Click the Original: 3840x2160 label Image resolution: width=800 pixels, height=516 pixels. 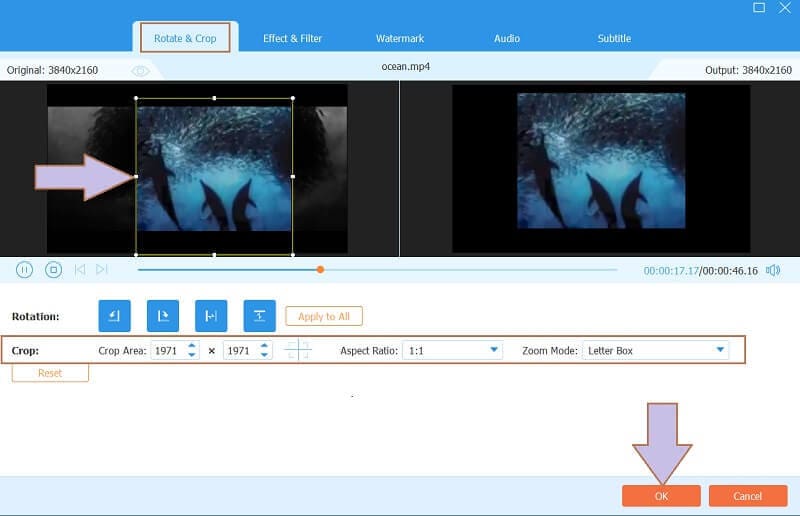(53, 70)
